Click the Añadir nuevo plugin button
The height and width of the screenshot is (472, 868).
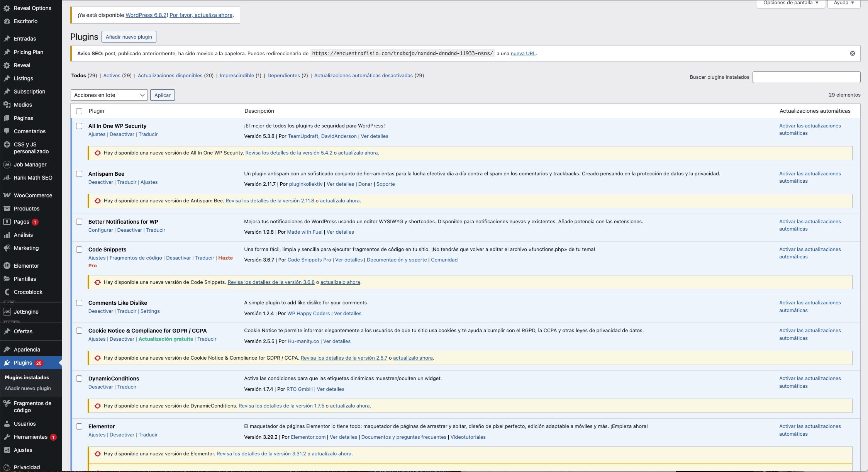click(129, 37)
